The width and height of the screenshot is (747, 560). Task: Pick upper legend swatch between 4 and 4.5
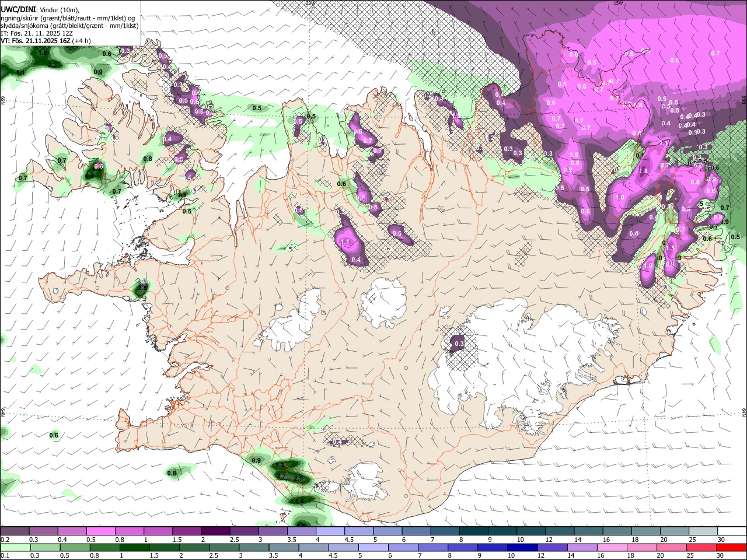330,531
